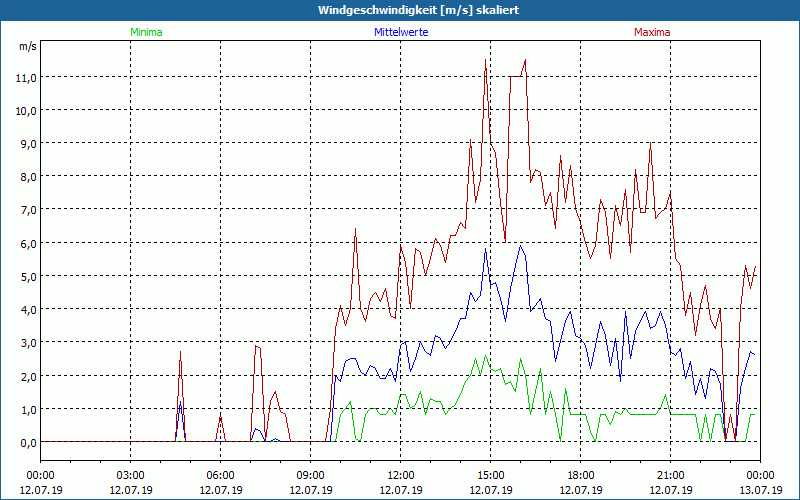The height and width of the screenshot is (500, 800).
Task: Click the 2,0 y-axis value
Action: [x=29, y=377]
